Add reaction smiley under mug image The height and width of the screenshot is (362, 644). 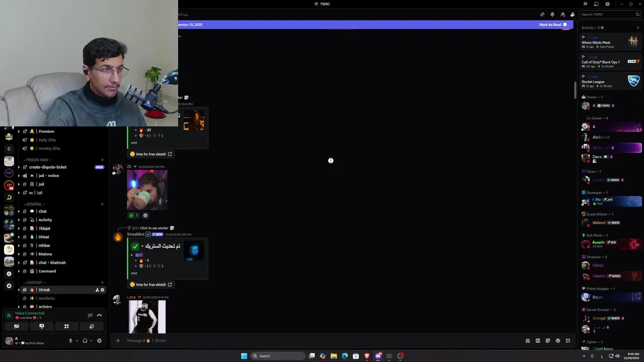tap(145, 215)
